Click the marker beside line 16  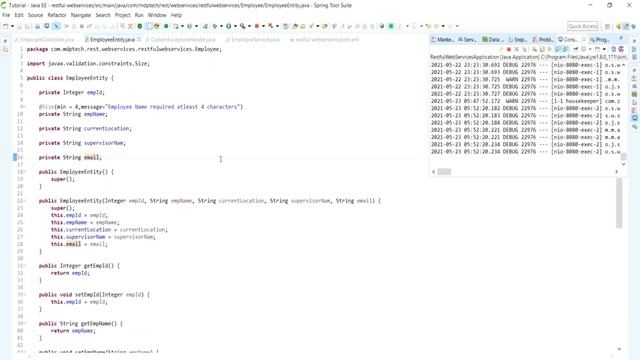(15, 158)
